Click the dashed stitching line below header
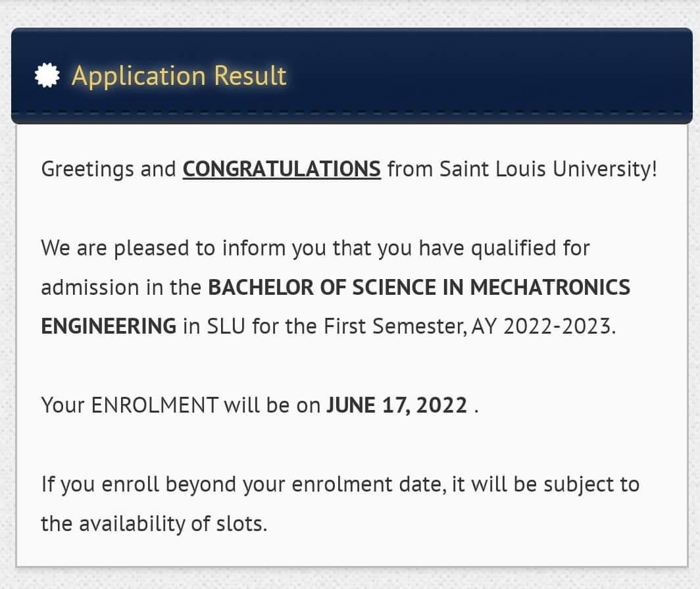This screenshot has height=589, width=700. [352, 113]
